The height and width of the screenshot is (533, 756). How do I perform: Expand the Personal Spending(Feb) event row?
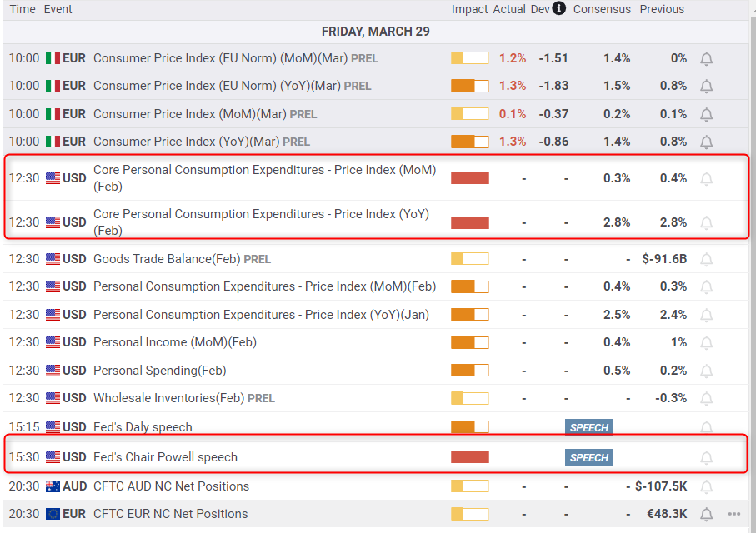point(159,371)
